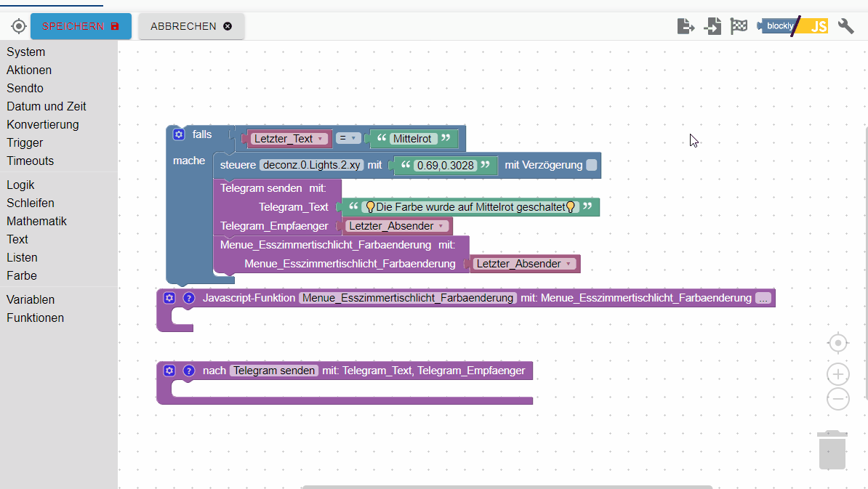Open the wrench settings icon
Image resolution: width=868 pixels, height=489 pixels.
(x=846, y=26)
